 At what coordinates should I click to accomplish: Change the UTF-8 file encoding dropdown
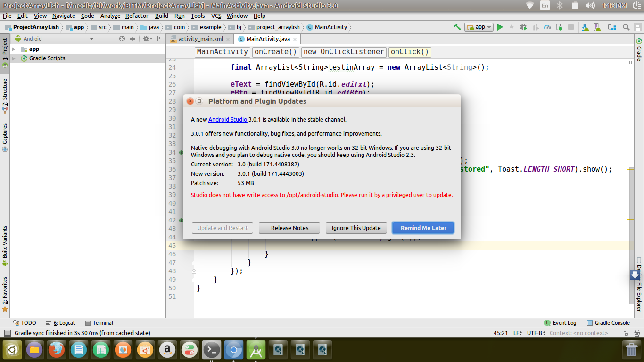click(536, 333)
